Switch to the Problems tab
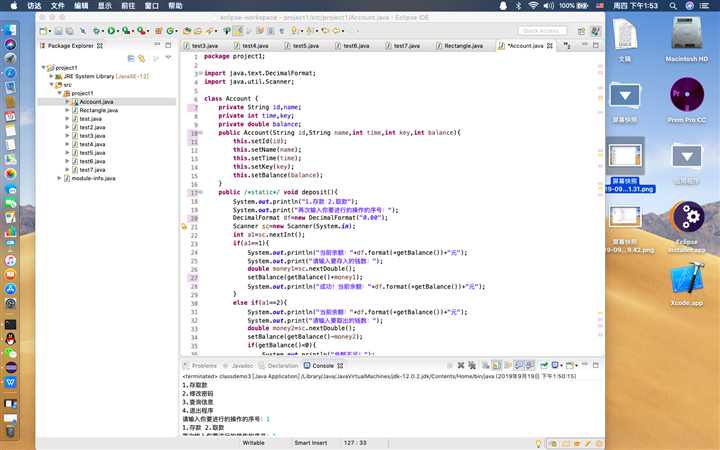Viewport: 720px width, 450px height. [203, 366]
